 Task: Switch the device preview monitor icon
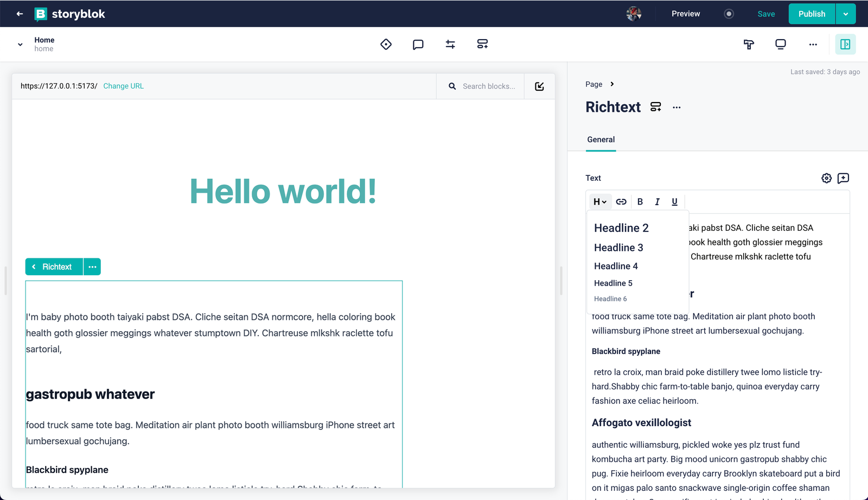781,44
